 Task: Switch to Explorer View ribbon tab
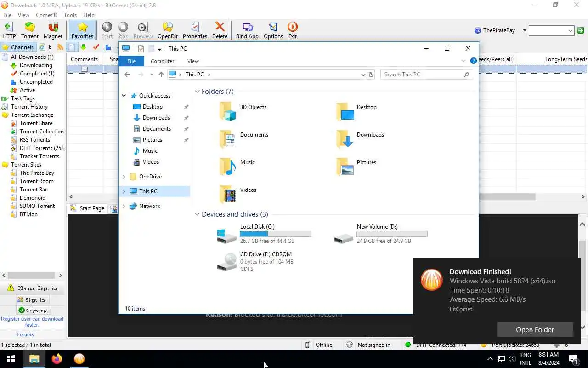193,61
